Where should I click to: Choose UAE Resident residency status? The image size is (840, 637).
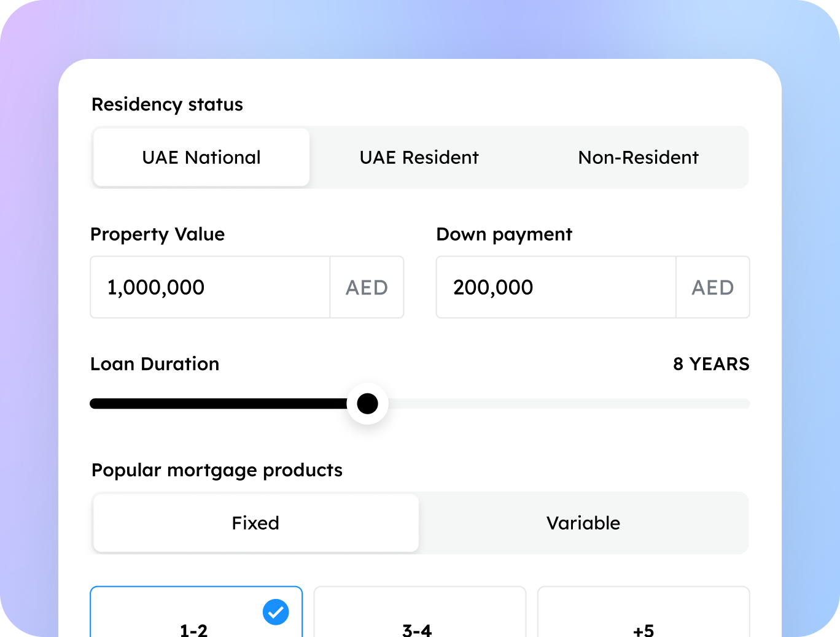tap(419, 158)
